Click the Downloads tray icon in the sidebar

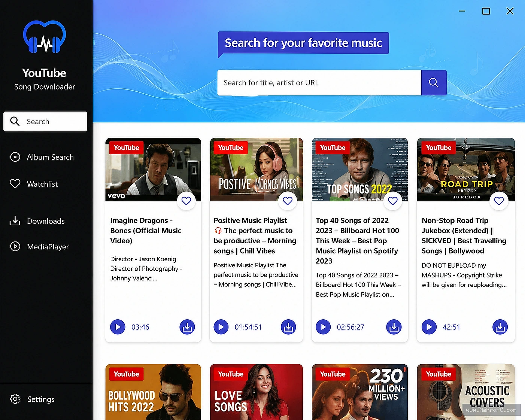tap(15, 221)
